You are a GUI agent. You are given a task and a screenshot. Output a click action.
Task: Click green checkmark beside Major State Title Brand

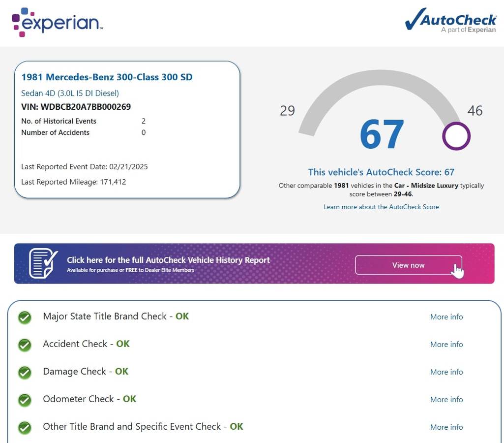click(x=25, y=317)
